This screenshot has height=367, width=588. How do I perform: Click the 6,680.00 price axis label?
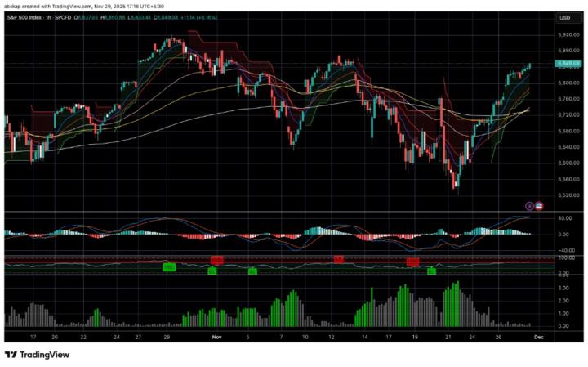click(569, 131)
